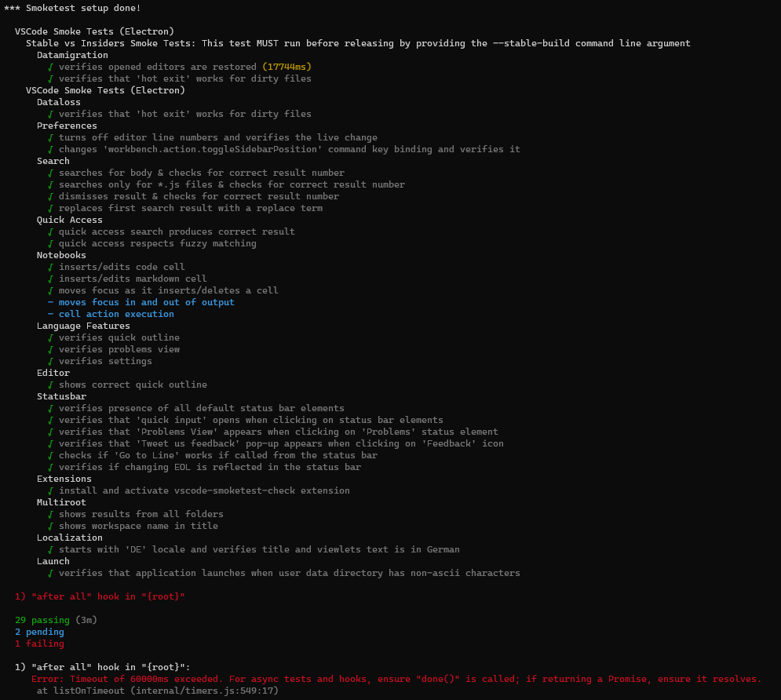Click the 'Smoketest setup done!' line
This screenshot has height=700, width=781.
72,8
